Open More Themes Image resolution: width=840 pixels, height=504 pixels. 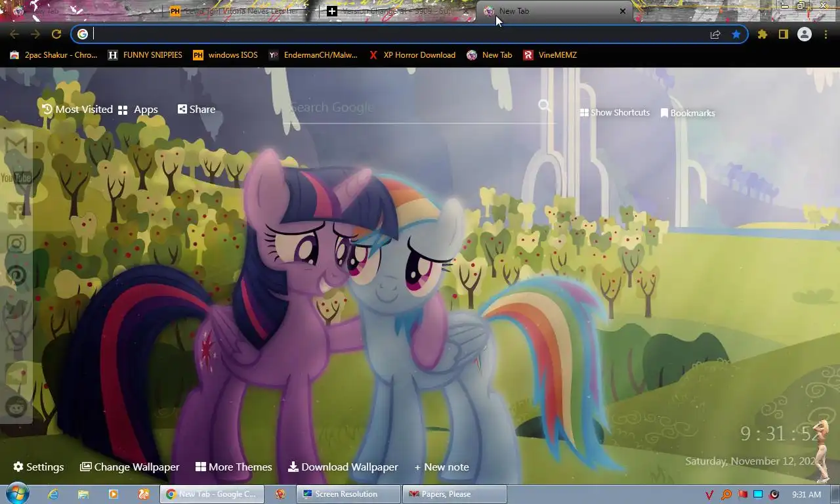coord(234,467)
